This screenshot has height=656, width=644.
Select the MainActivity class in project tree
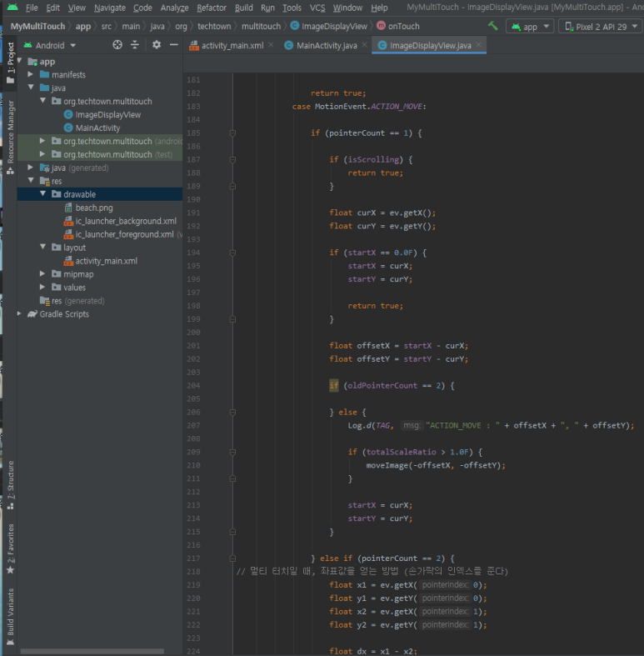[x=92, y=128]
